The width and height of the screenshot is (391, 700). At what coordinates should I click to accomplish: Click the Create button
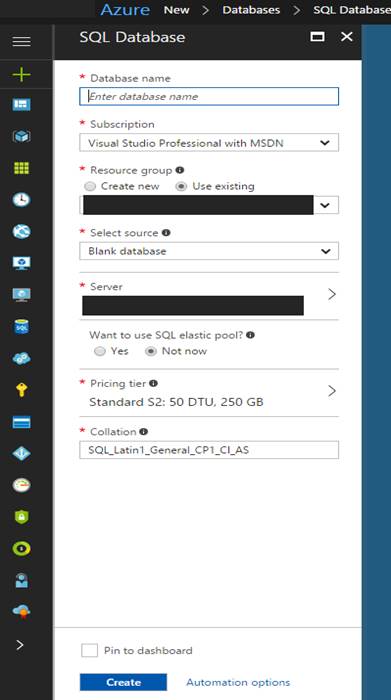[x=123, y=682]
